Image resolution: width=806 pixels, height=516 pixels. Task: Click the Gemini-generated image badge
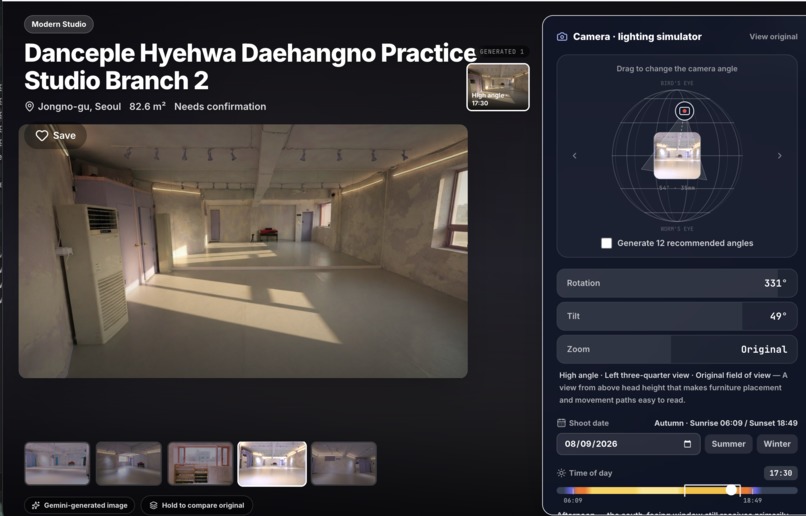tap(80, 505)
